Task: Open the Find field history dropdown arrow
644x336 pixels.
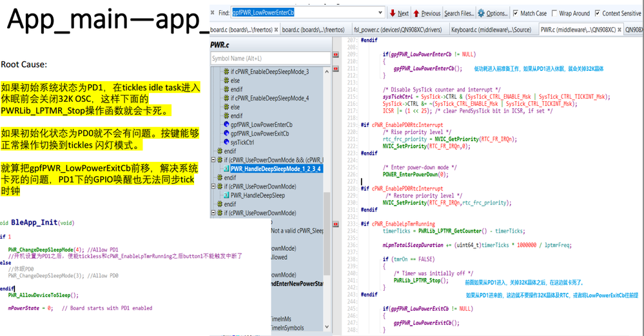Action: pos(380,13)
